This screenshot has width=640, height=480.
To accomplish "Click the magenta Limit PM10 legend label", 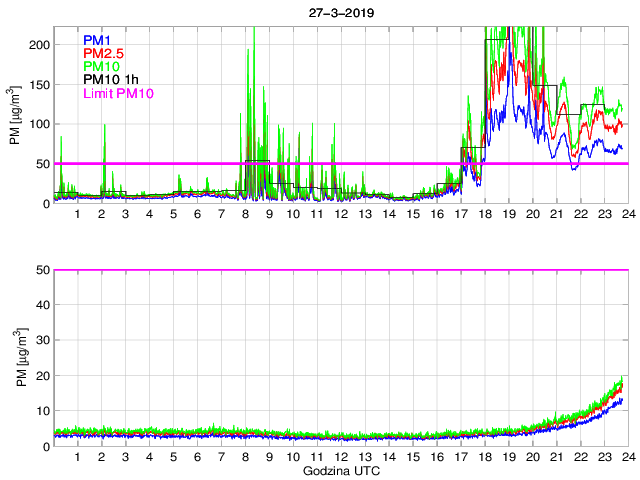I will click(x=118, y=94).
